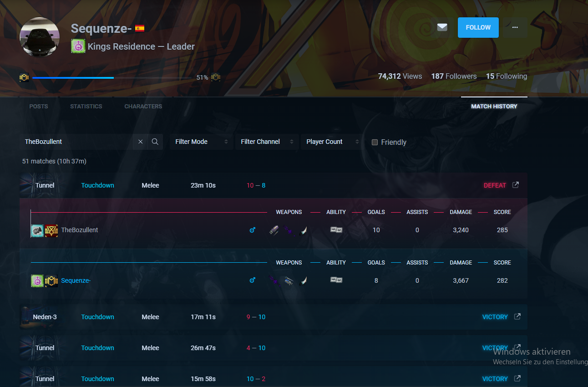Click the Sequenze- profile avatar

point(40,38)
